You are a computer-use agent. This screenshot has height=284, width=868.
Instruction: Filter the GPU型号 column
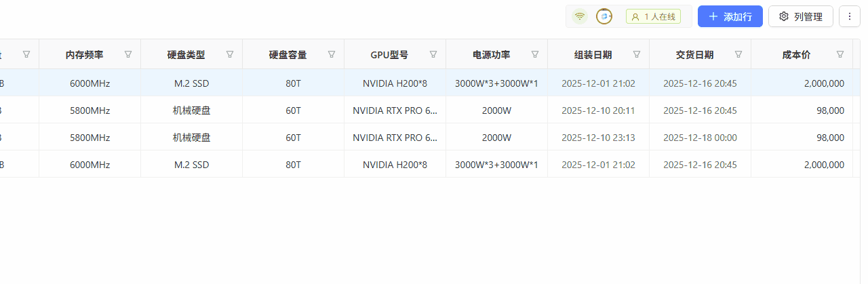[x=433, y=54]
